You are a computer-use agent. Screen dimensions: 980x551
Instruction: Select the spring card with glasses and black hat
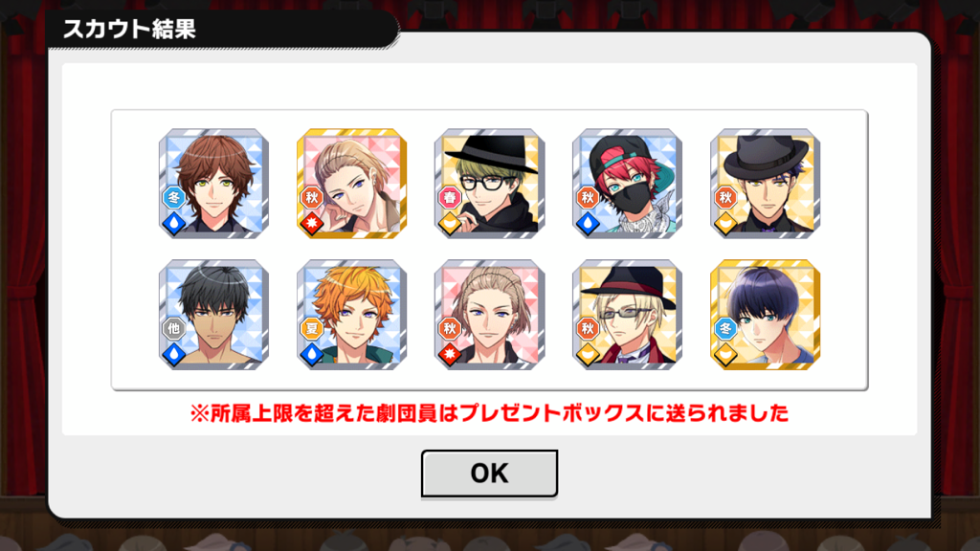coord(489,184)
